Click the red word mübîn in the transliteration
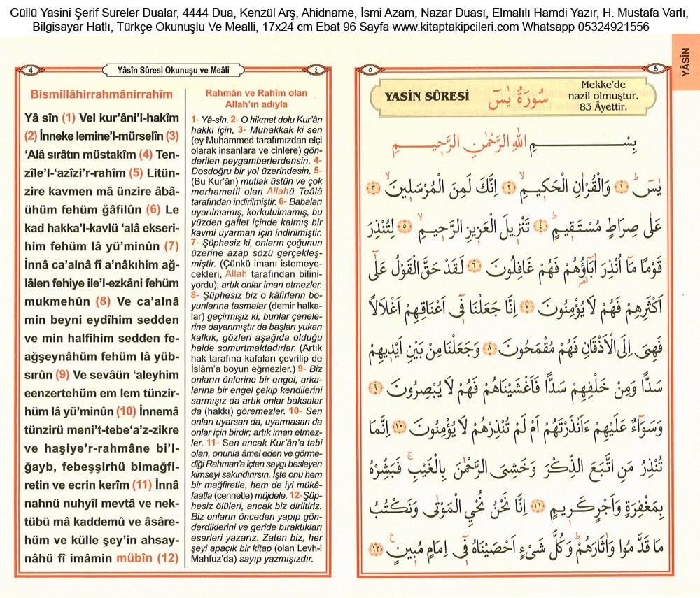Image resolution: width=700 pixels, height=598 pixels. tap(134, 558)
